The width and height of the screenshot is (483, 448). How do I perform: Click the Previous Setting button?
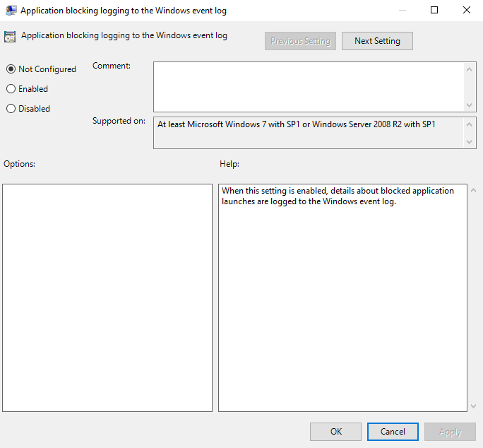(300, 41)
